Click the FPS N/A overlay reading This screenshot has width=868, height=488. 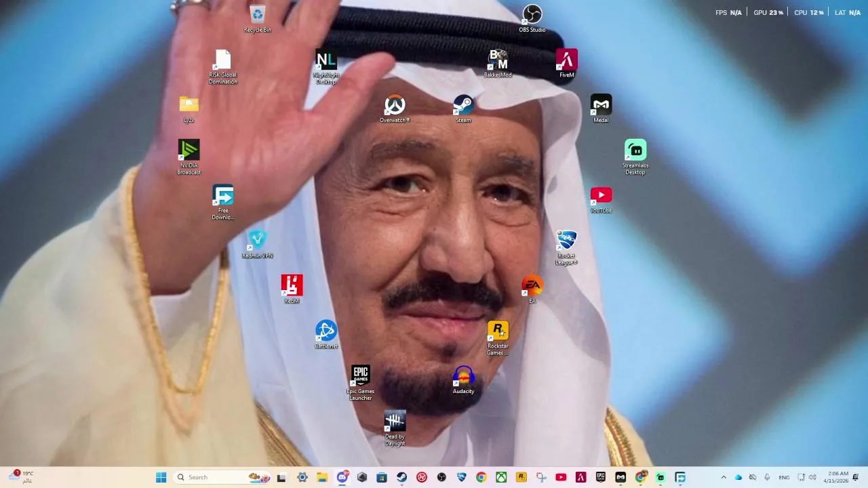tap(728, 12)
